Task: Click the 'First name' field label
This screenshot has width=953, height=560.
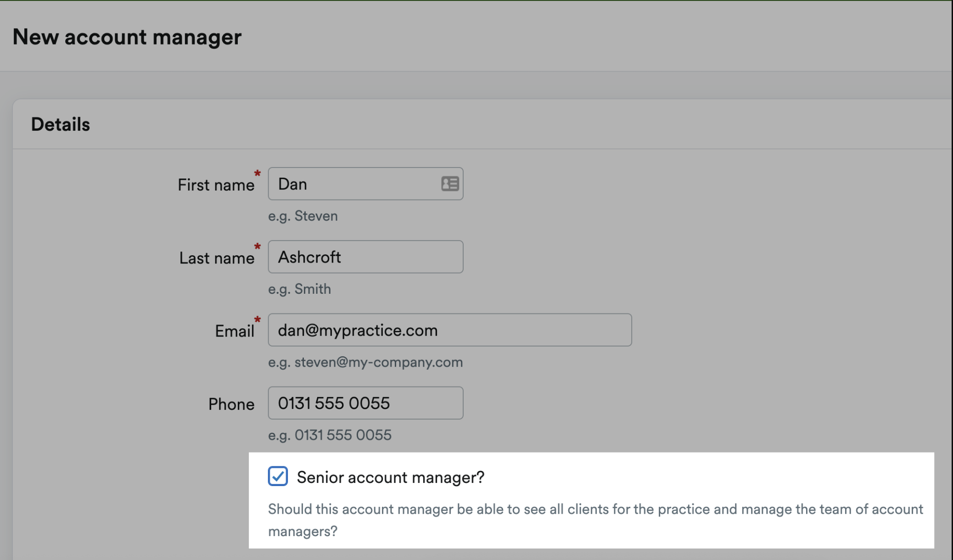Action: tap(216, 185)
